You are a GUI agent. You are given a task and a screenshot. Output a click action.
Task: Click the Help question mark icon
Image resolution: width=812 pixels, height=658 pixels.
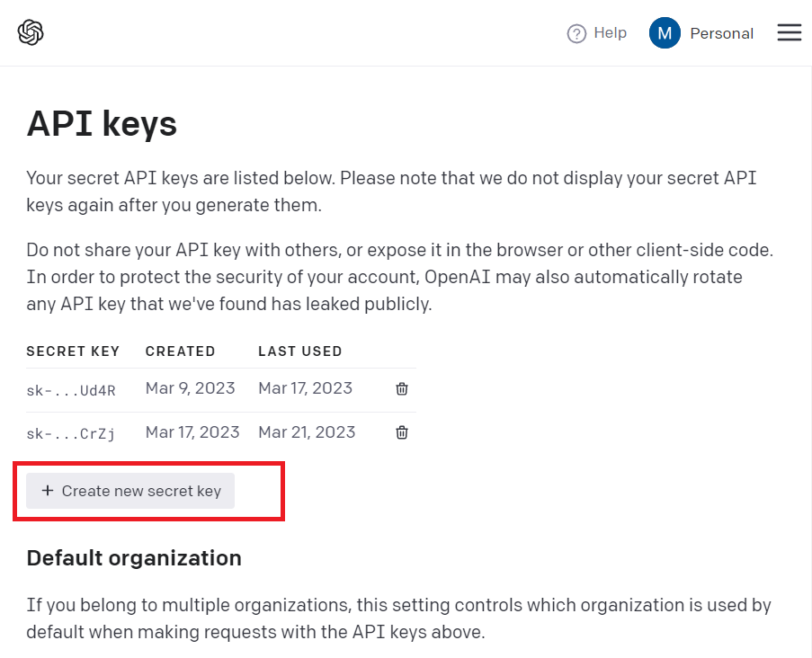tap(576, 33)
